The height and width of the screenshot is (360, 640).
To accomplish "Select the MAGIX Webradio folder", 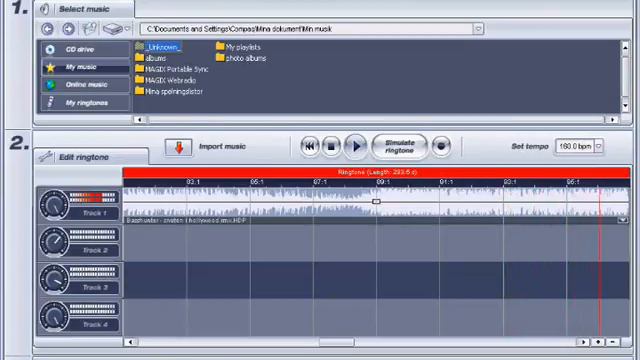I will coord(166,80).
